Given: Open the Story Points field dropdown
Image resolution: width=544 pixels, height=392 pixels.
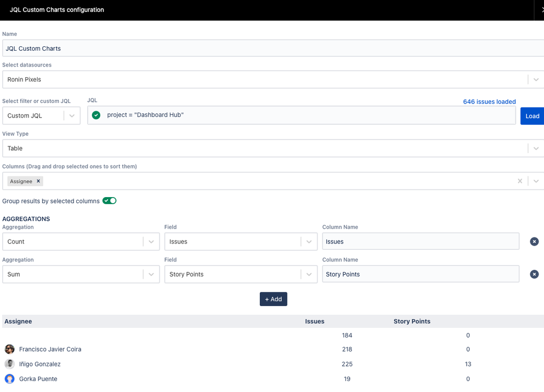Looking at the screenshot, I should tap(309, 274).
